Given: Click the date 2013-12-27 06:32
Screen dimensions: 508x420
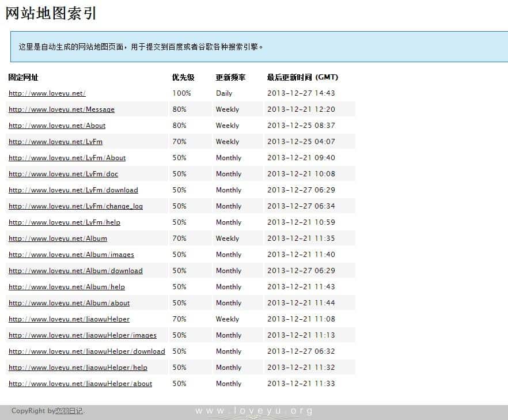Looking at the screenshot, I should pyautogui.click(x=301, y=351).
